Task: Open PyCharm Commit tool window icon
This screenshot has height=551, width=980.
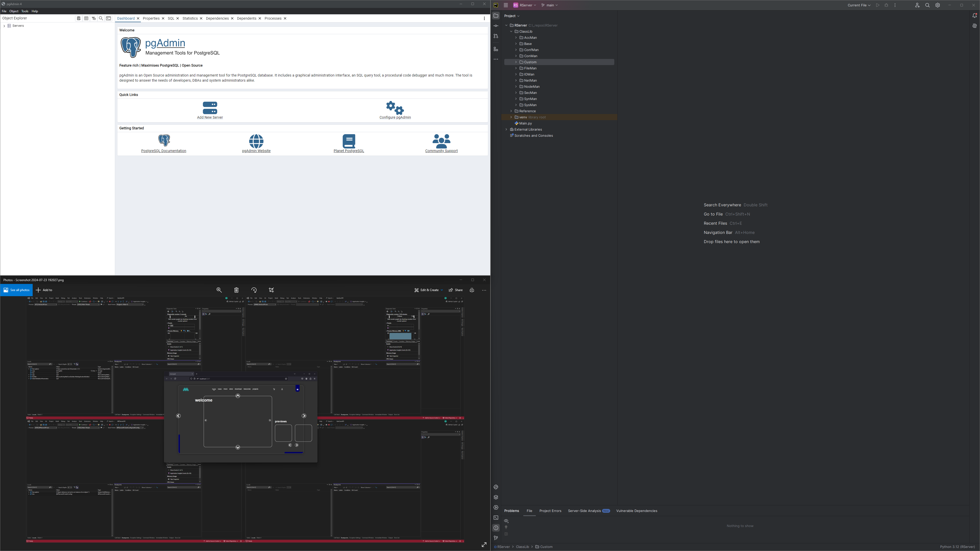Action: [x=496, y=26]
